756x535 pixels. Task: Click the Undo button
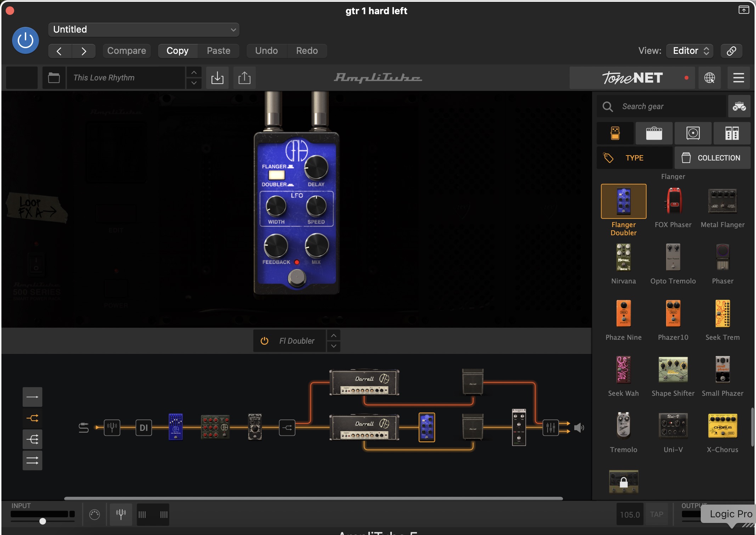266,51
